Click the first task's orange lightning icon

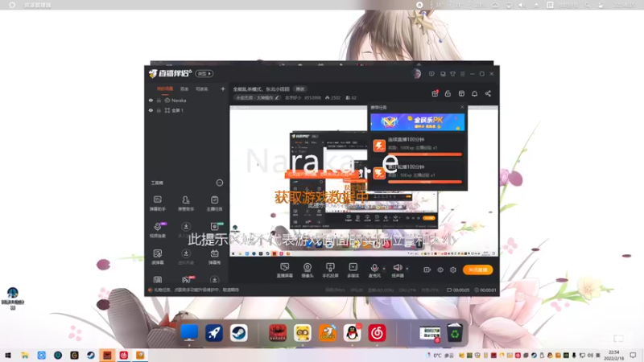(x=379, y=146)
